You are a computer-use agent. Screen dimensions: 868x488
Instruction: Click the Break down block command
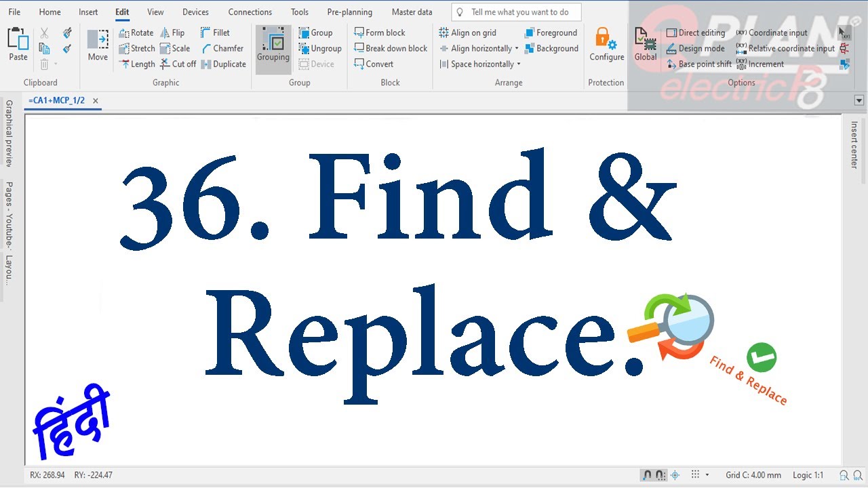[391, 48]
